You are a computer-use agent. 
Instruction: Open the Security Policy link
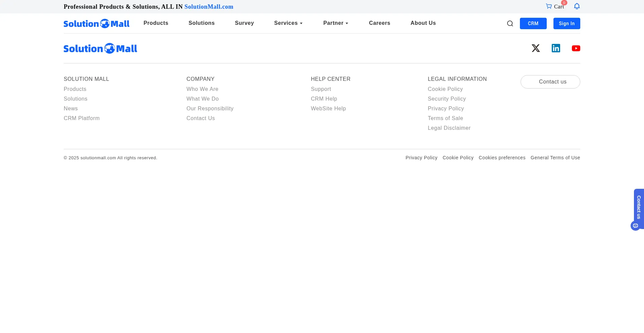tap(446, 99)
